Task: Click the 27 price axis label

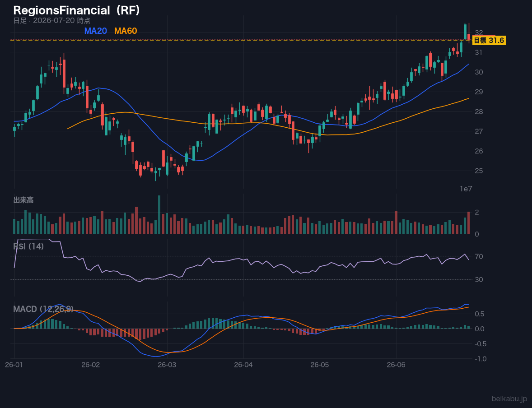Action: click(479, 131)
